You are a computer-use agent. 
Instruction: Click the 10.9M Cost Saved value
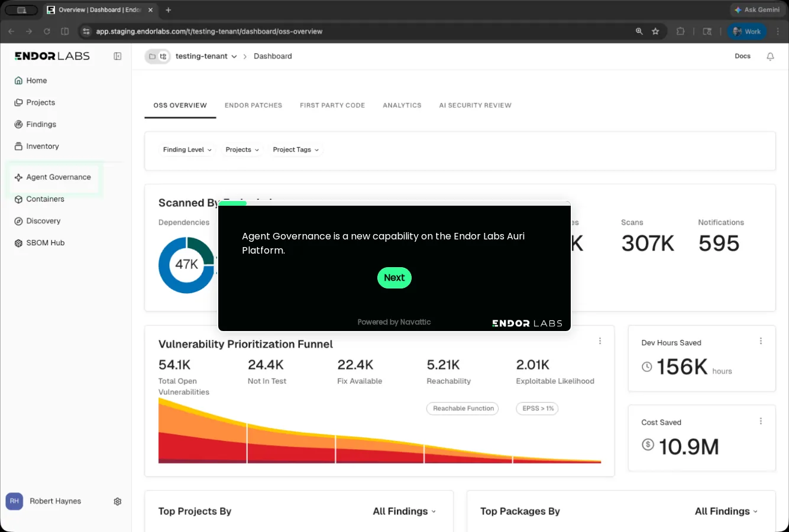click(689, 446)
